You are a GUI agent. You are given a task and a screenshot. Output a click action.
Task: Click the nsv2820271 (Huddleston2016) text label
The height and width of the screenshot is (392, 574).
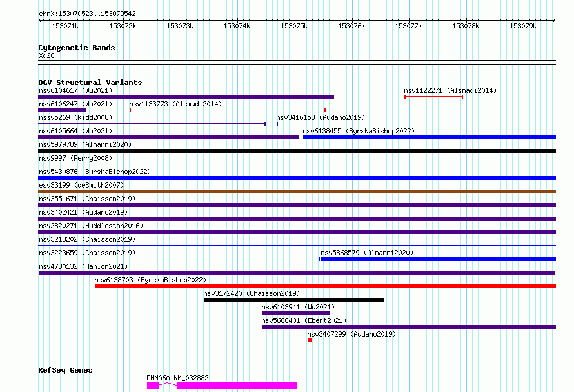click(91, 226)
